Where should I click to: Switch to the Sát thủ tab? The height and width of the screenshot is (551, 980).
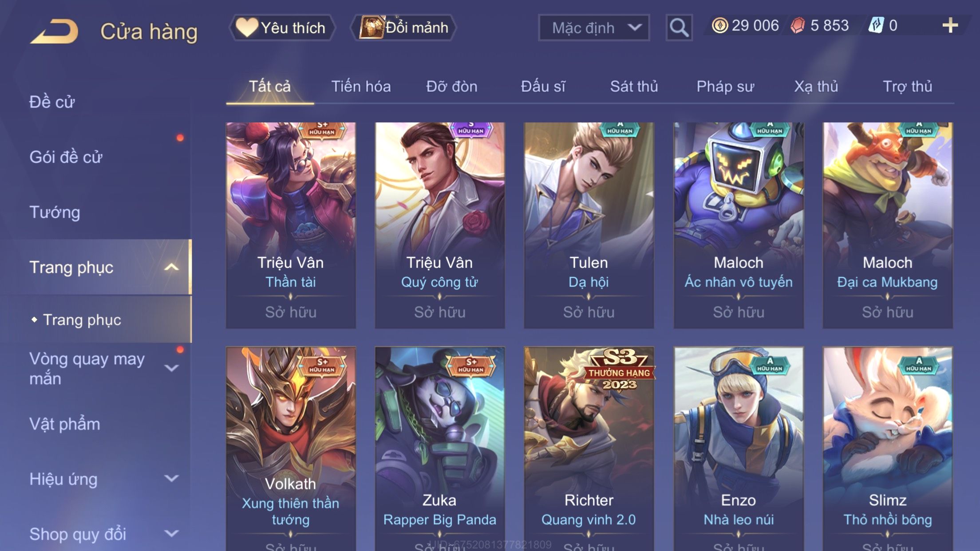coord(634,86)
